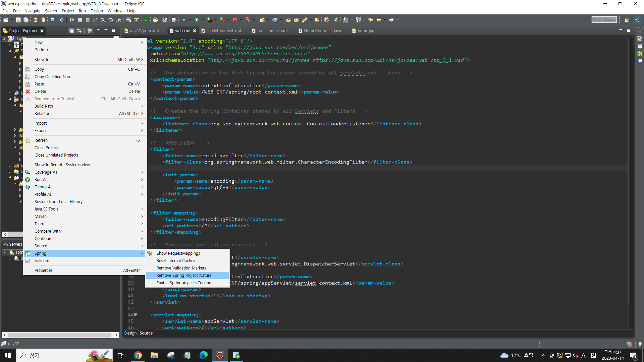
Task: Open the Debug launch dropdown arrow
Action: (x=190, y=20)
